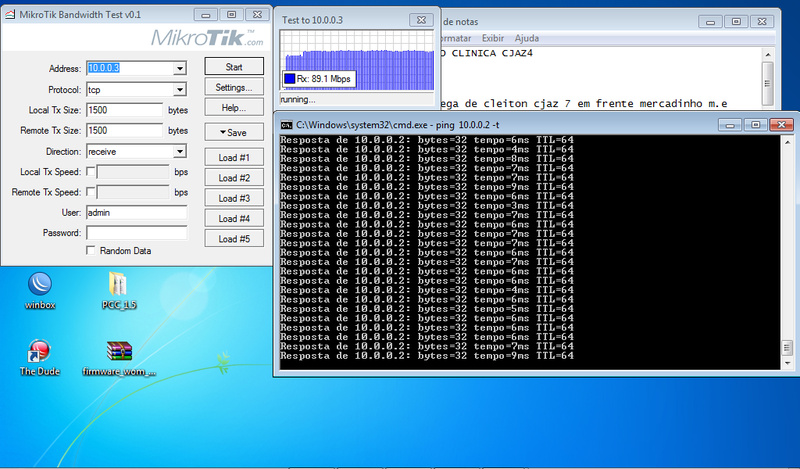800x469 pixels.
Task: Open the PCC_1.5 folder icon
Action: pyautogui.click(x=118, y=290)
